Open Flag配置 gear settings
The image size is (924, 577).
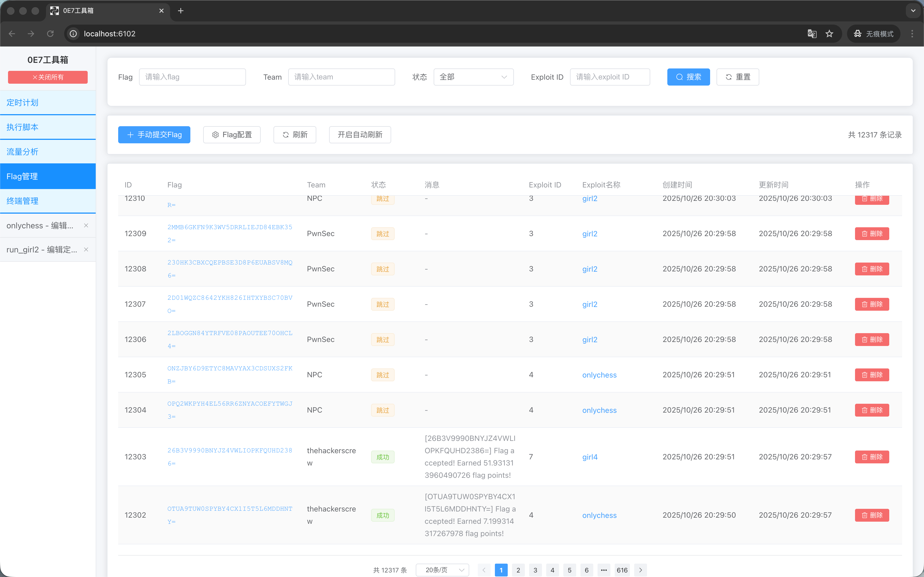[232, 135]
